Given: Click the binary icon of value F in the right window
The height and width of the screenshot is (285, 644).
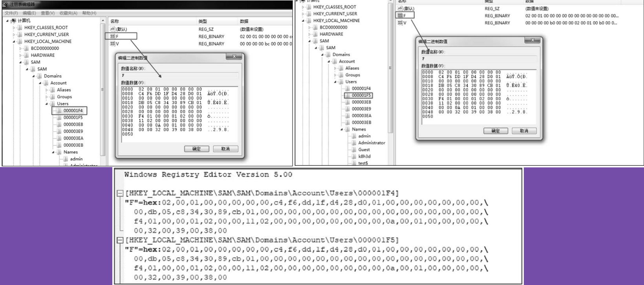Looking at the screenshot, I should click(x=400, y=15).
